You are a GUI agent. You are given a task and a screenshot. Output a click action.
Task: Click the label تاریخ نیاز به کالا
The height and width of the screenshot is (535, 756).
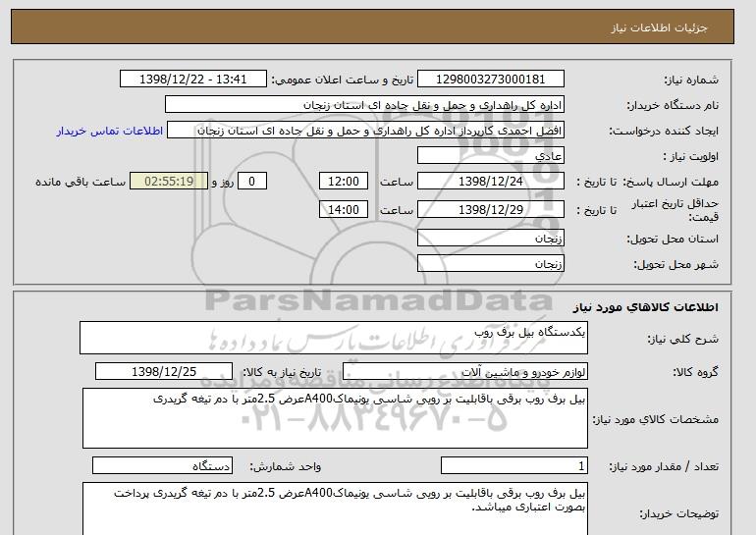(x=282, y=372)
